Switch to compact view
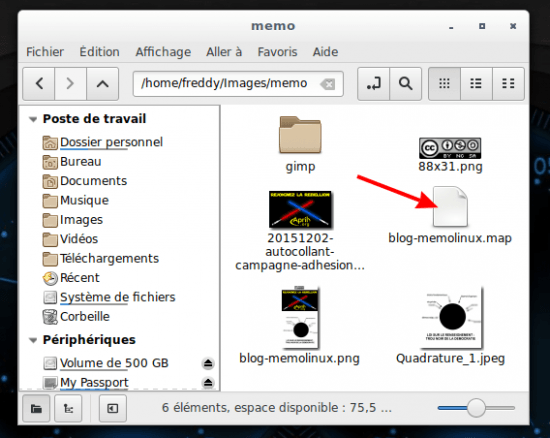The height and width of the screenshot is (438, 550). (x=508, y=84)
